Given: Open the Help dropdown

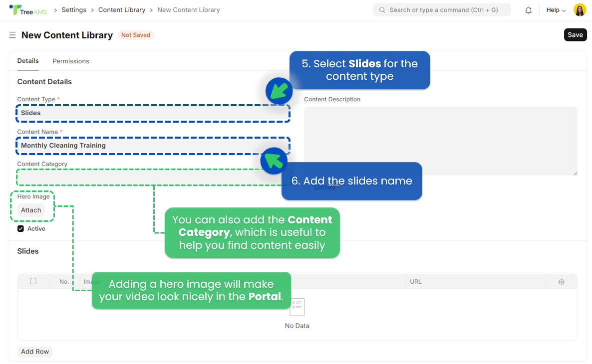Looking at the screenshot, I should (x=556, y=10).
